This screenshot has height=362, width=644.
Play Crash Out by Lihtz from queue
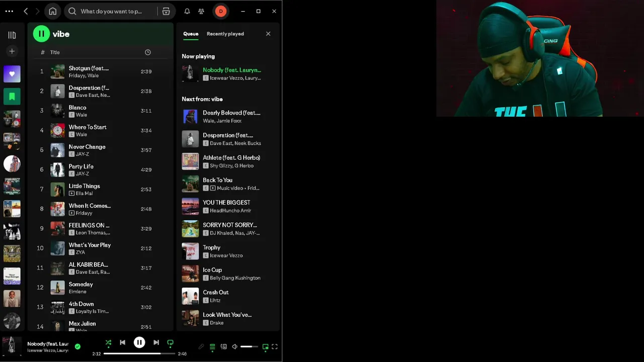pos(227,296)
